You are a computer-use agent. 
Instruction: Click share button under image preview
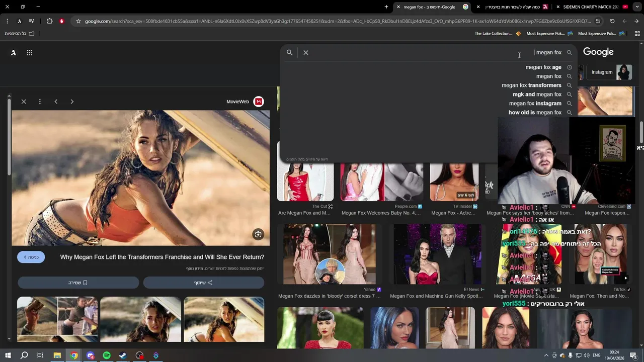tap(203, 283)
